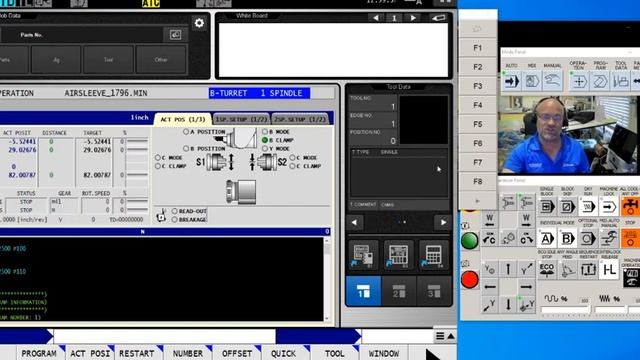Click the jog right arrow button
Image resolution: width=640 pixels, height=360 pixels.
[x=526, y=287]
